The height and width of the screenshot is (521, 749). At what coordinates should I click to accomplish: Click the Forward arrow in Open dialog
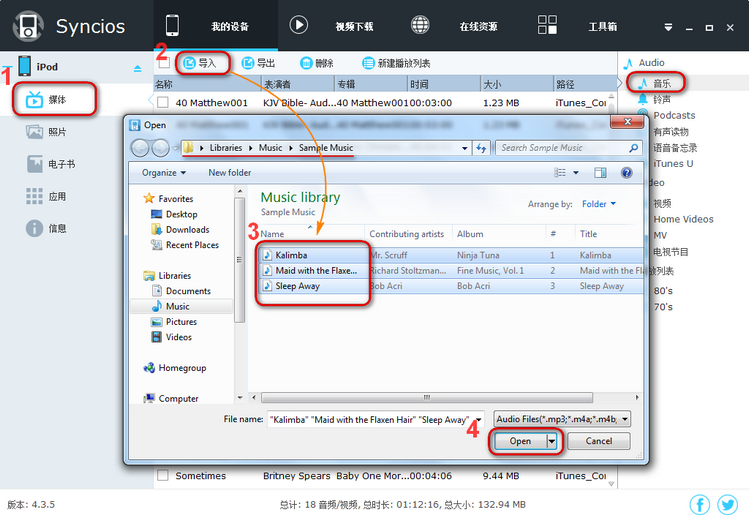[x=160, y=148]
